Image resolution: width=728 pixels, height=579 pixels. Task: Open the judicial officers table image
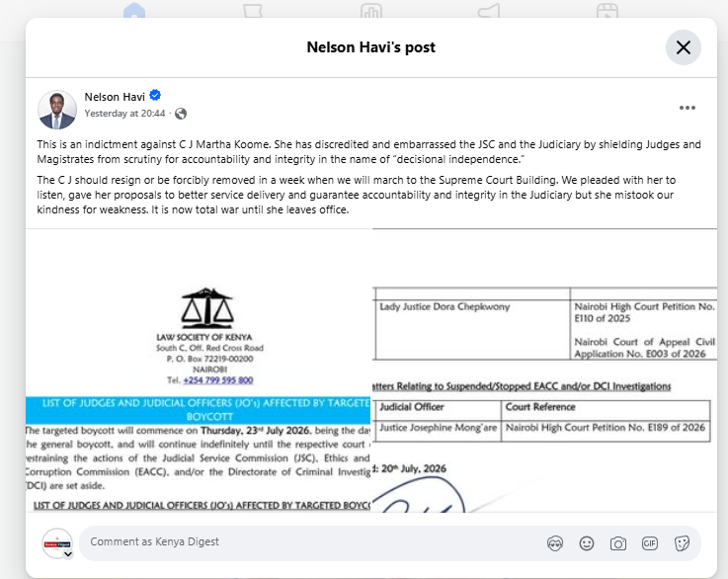[x=544, y=371]
